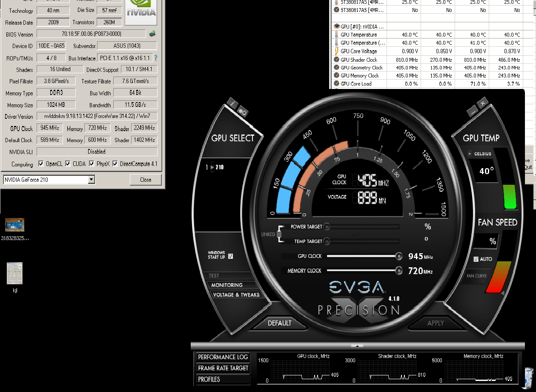Click the 0.870 V Core Voltage cell
536x392 pixels.
(x=506, y=51)
